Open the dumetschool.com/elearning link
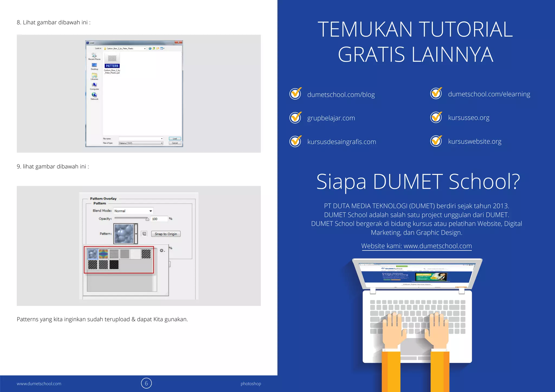Screen dimensions: 555x392 489,94
